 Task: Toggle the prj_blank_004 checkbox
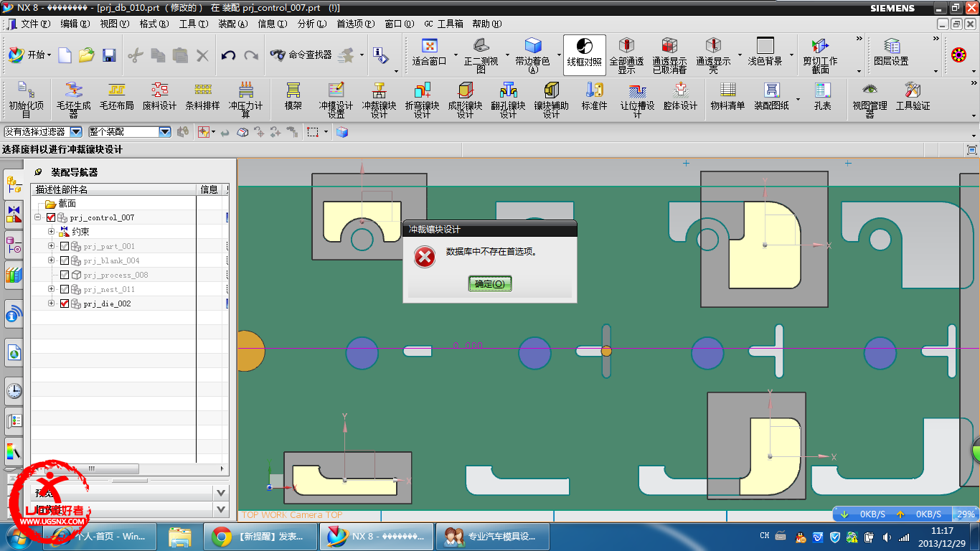[65, 260]
